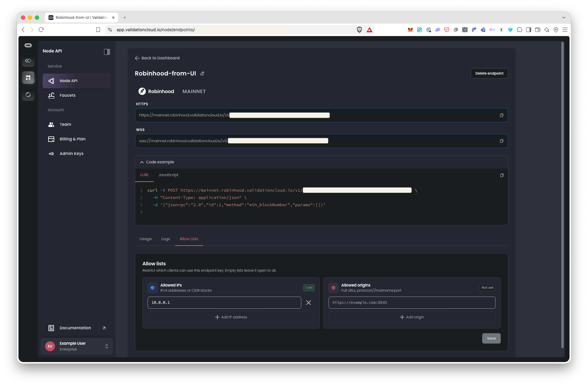Focus the 10.0.0.1 IP address field
This screenshot has width=588, height=386.
(224, 303)
